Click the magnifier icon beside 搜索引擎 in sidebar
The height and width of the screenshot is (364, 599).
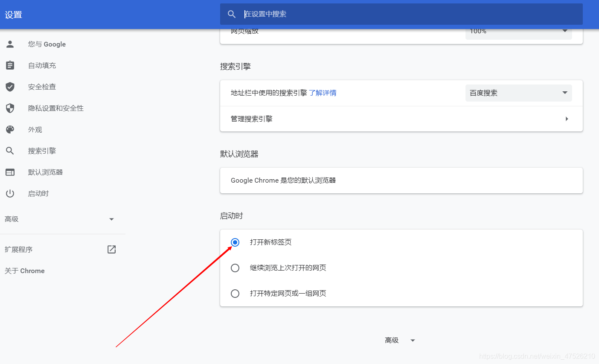(x=10, y=151)
